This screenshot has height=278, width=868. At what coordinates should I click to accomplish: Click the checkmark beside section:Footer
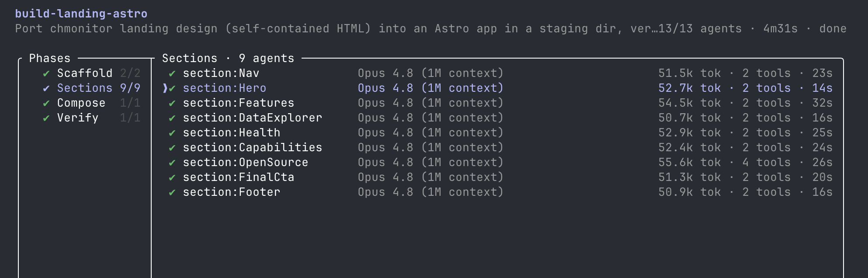coord(172,192)
